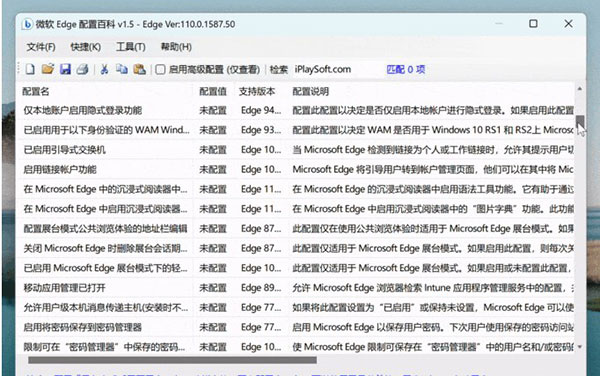Open the 工具(T) menu

pyautogui.click(x=131, y=47)
